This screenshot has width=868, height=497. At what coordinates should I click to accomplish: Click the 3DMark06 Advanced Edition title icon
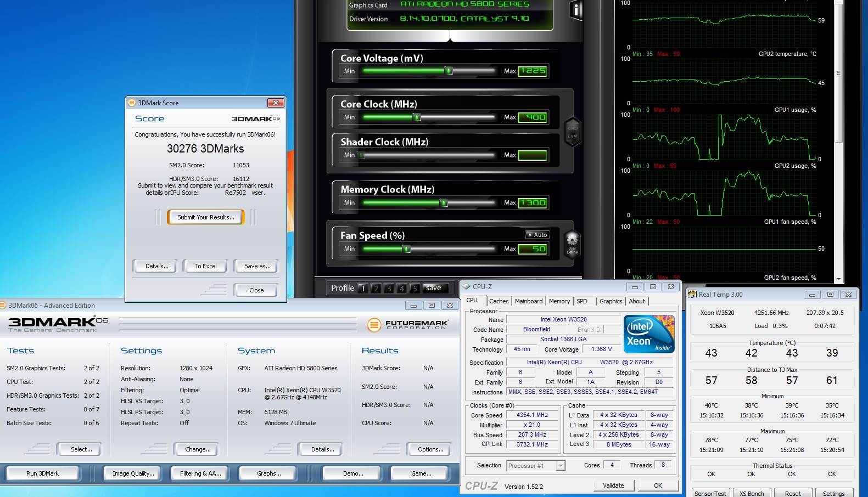coord(3,305)
